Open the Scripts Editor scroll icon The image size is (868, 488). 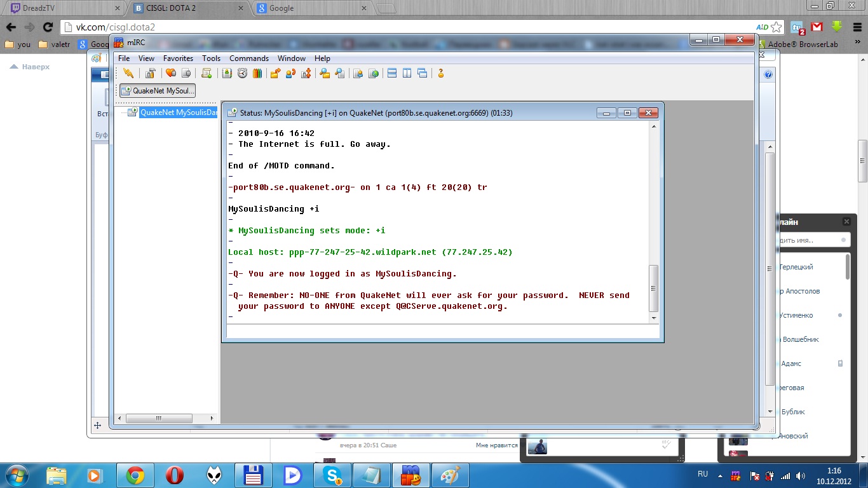coord(206,73)
